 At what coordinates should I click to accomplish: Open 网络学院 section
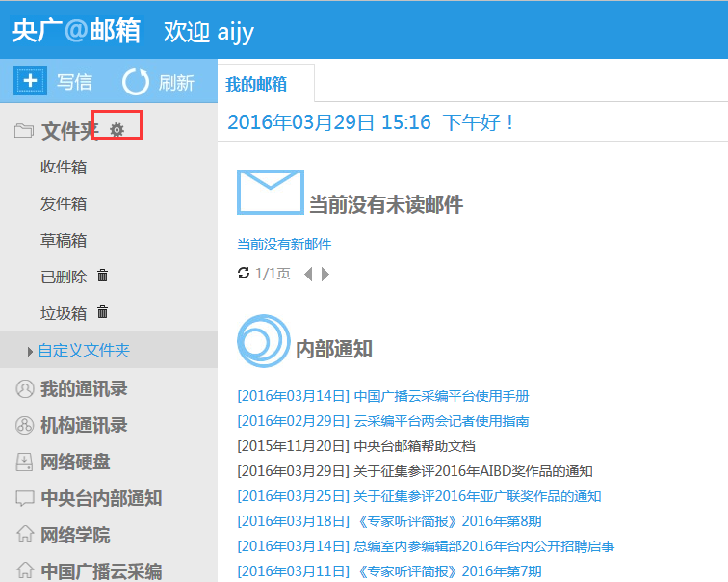pos(75,535)
